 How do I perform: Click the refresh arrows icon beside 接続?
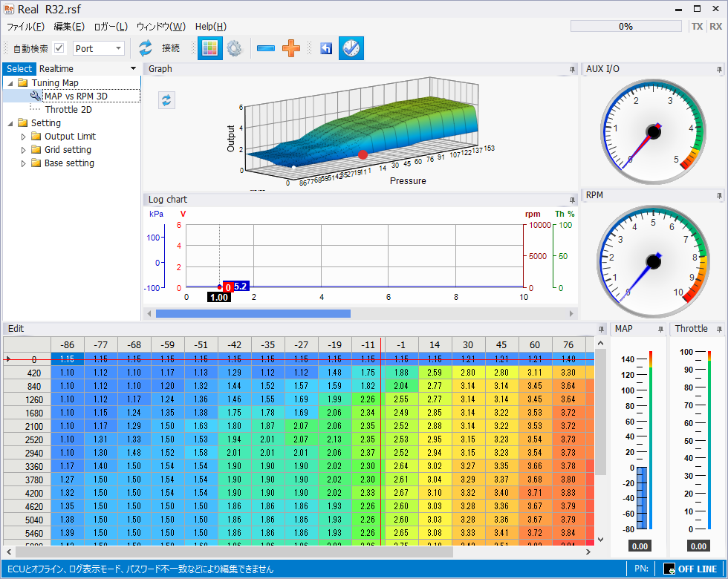(146, 48)
